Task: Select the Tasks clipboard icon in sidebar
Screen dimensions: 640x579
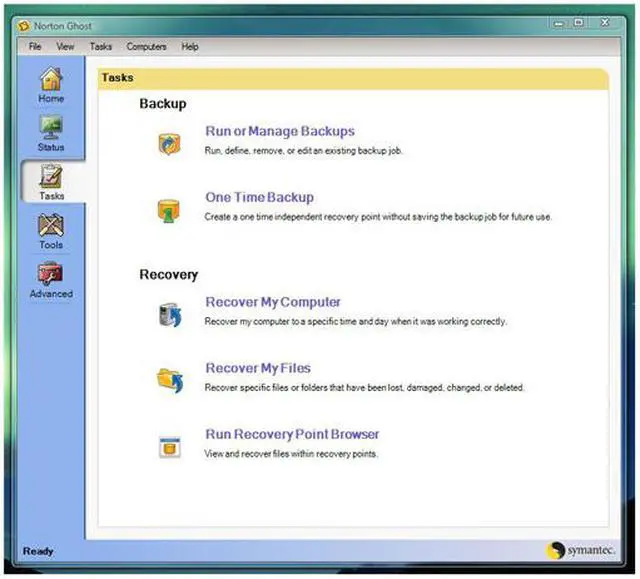Action: pos(51,176)
